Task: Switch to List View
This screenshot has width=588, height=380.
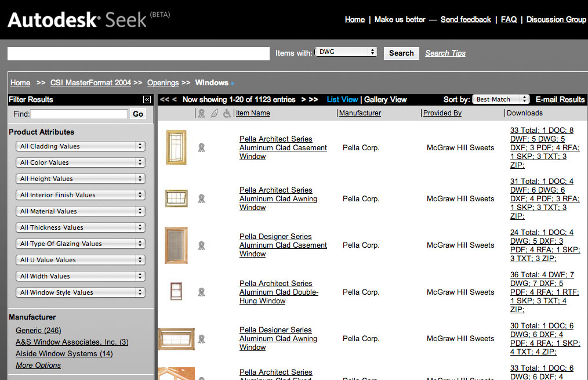Action: point(342,99)
